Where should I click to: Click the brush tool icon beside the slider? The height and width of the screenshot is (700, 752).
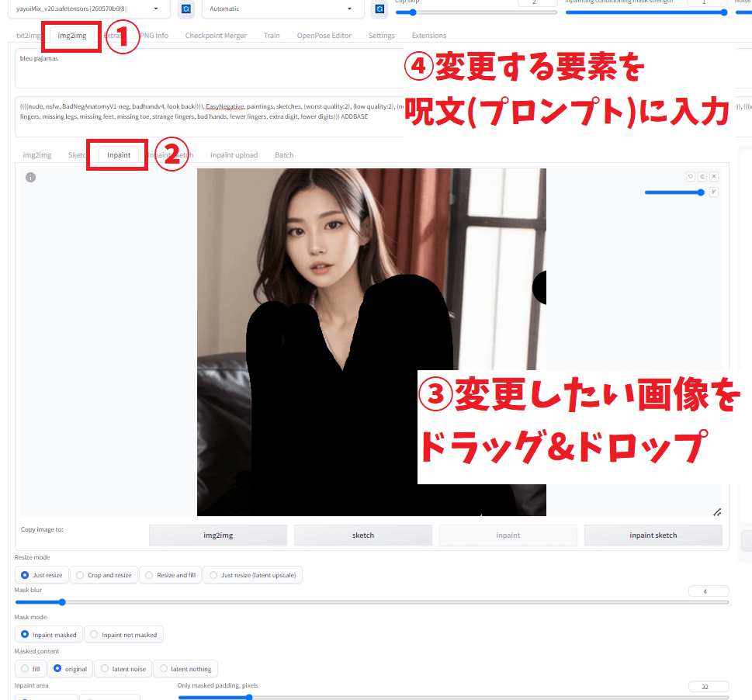tap(714, 192)
